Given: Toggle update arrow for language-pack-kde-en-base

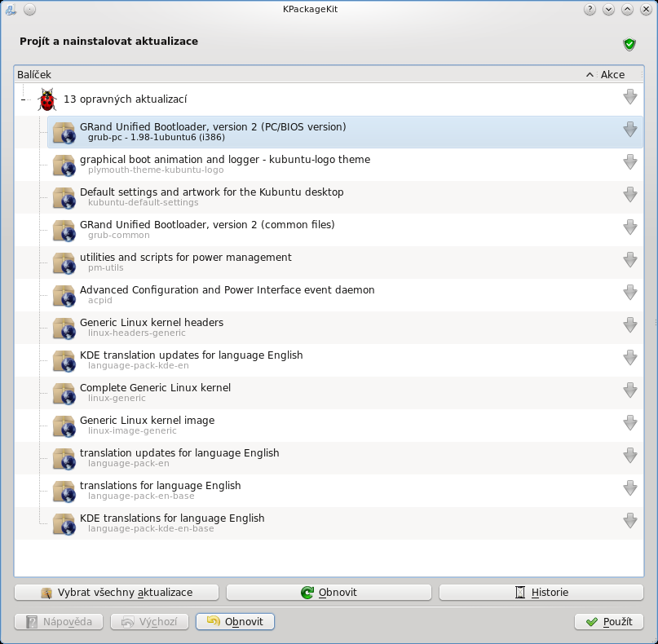Looking at the screenshot, I should (x=630, y=521).
